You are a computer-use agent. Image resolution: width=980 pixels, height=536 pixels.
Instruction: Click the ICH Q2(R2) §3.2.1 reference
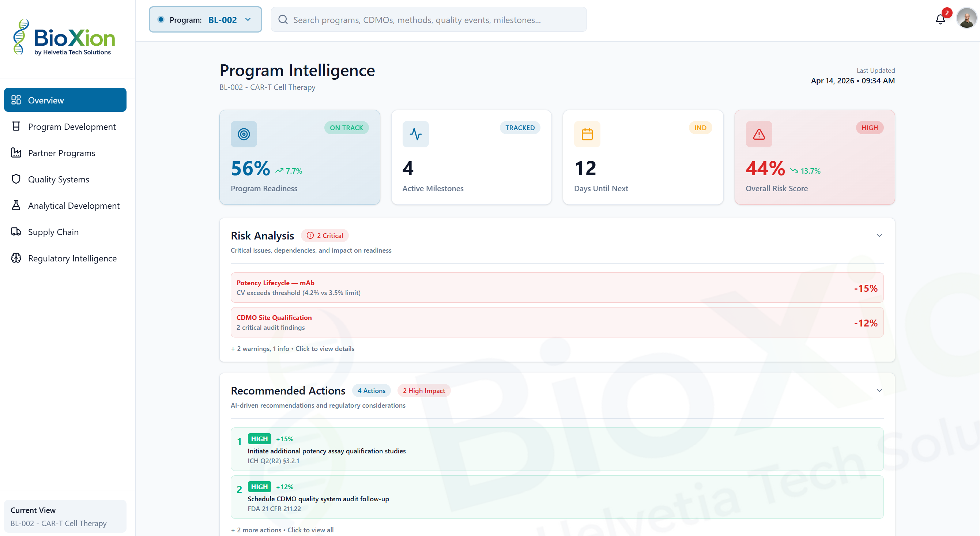tap(274, 461)
